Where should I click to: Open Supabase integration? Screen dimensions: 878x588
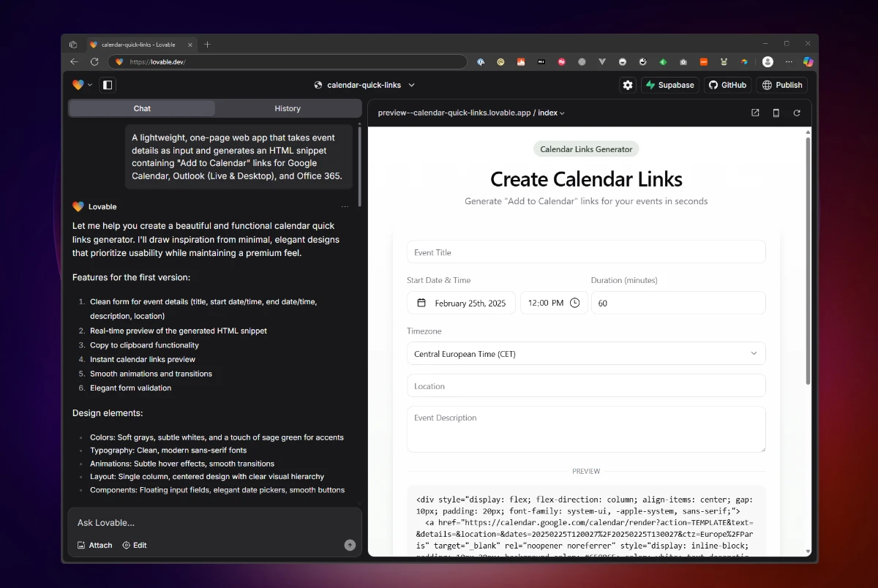point(669,85)
